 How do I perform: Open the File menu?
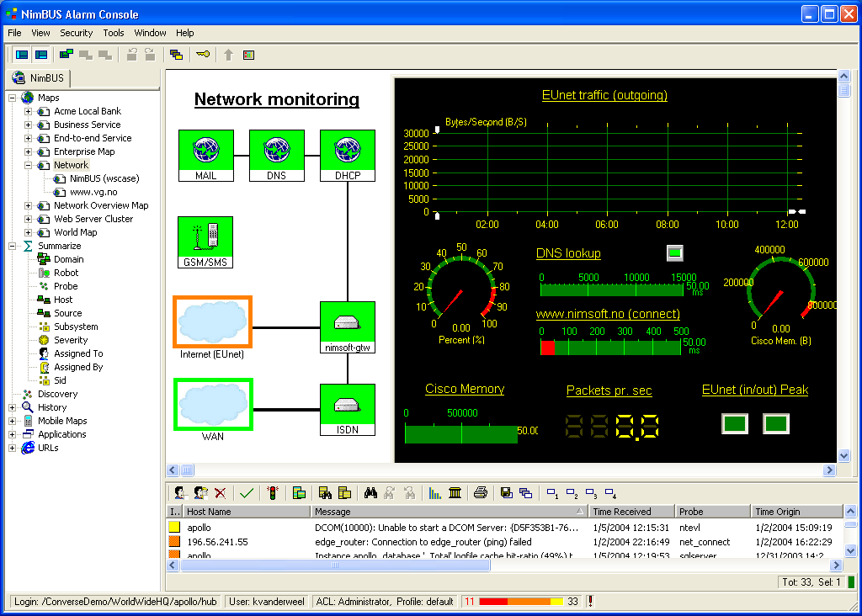(15, 33)
